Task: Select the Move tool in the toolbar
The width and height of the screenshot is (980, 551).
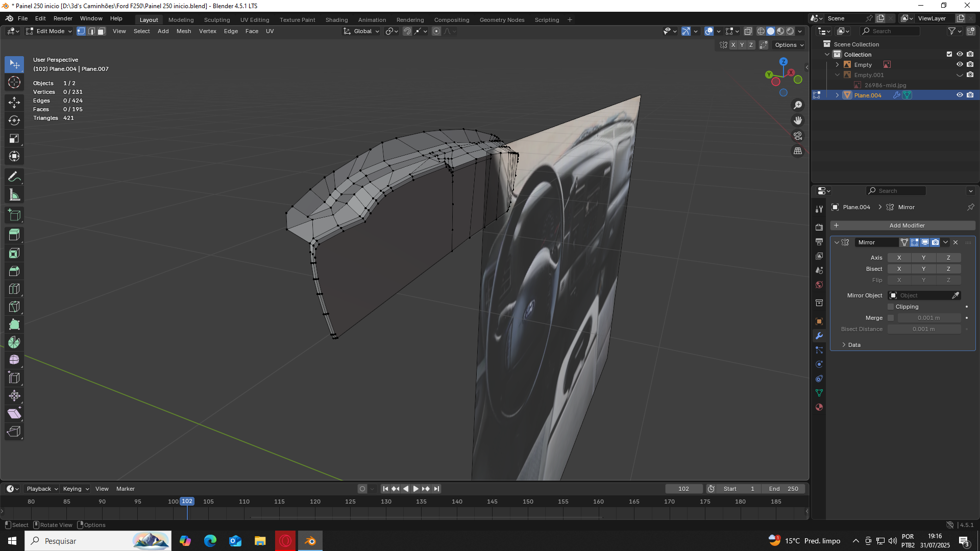Action: point(14,102)
